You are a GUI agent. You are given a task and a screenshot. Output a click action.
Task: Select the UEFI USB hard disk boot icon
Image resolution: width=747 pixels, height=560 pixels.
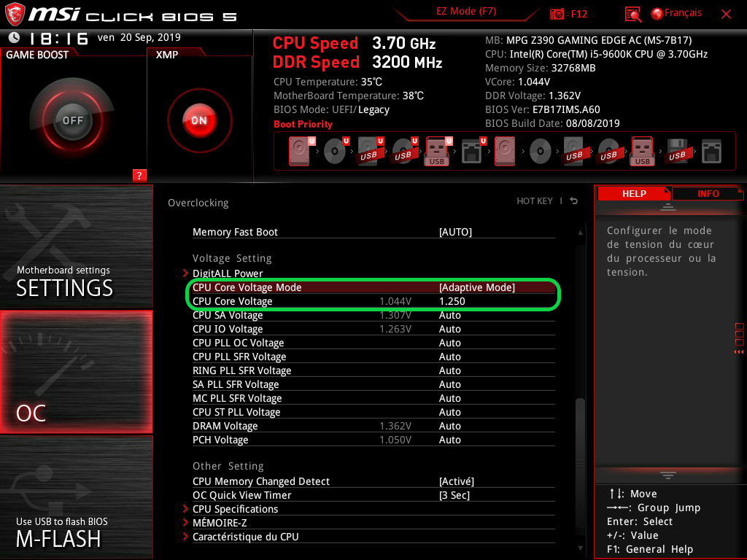[x=370, y=152]
